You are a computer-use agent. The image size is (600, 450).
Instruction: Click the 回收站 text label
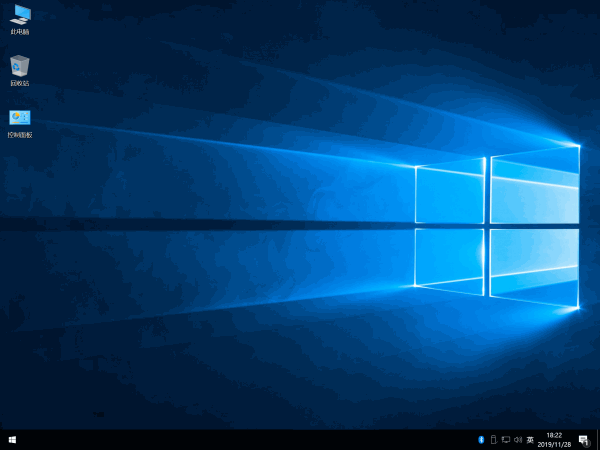(20, 83)
